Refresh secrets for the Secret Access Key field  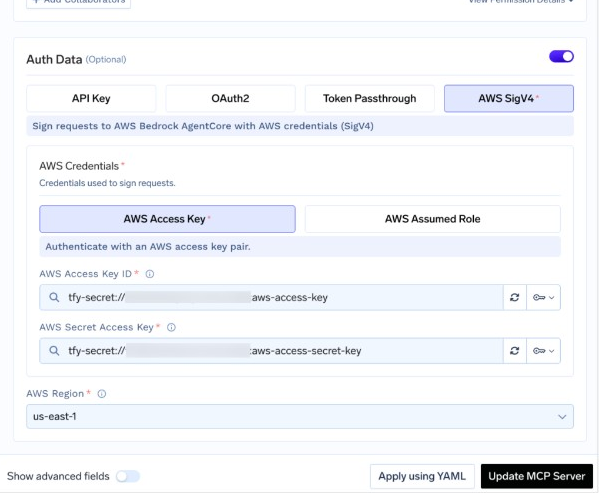tap(515, 351)
